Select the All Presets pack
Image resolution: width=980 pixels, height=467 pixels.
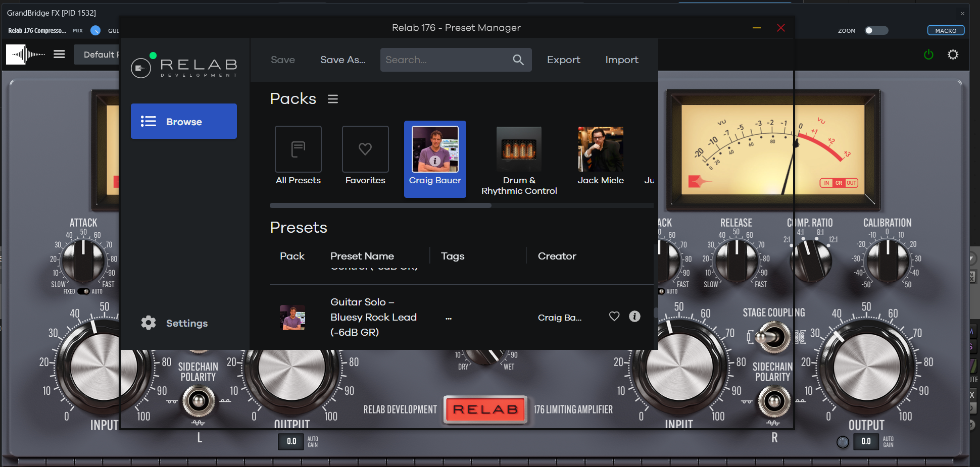[x=298, y=156]
